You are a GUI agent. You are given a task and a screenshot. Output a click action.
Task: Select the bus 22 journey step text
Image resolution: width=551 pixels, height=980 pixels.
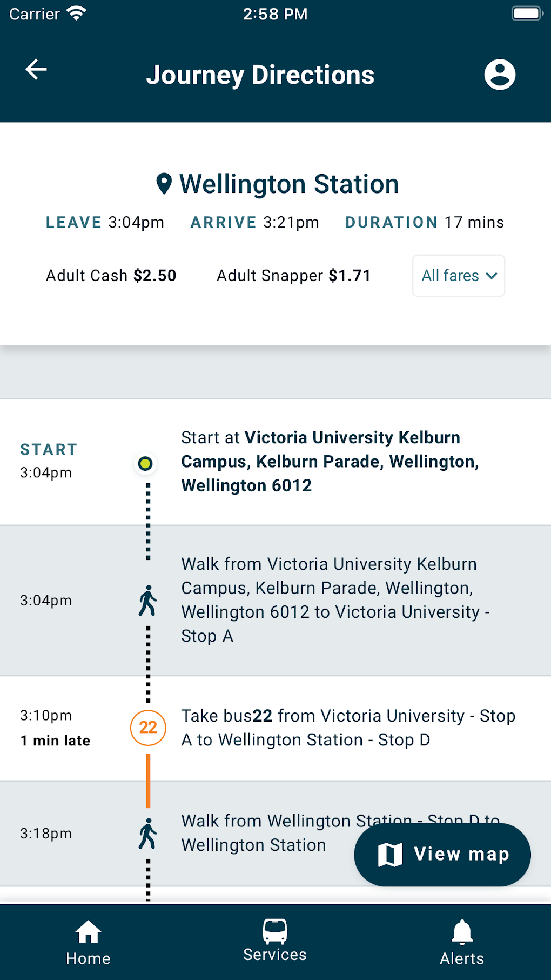pyautogui.click(x=348, y=728)
